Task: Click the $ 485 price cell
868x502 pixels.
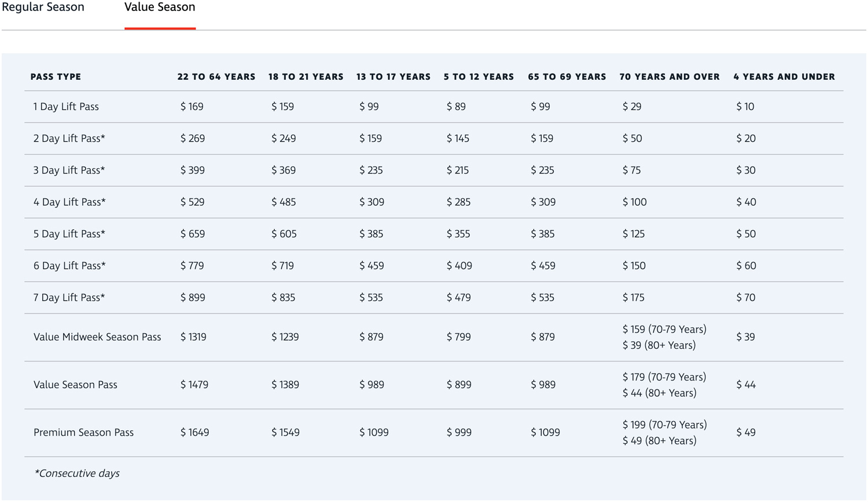Action: pos(284,202)
